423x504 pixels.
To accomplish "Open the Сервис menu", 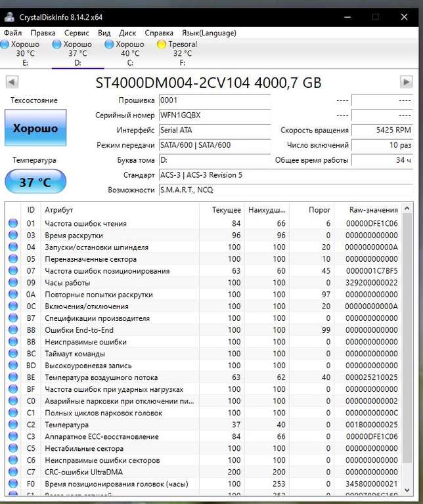I will click(77, 33).
